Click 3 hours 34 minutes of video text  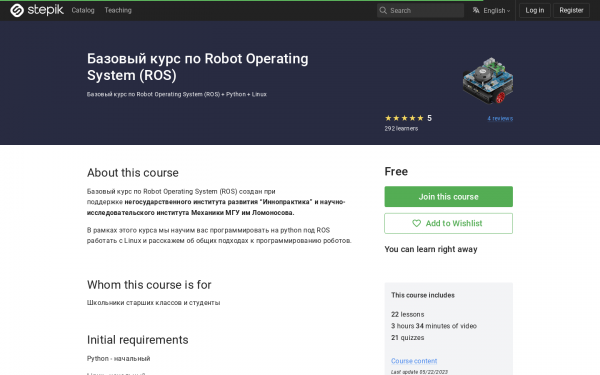click(x=434, y=326)
